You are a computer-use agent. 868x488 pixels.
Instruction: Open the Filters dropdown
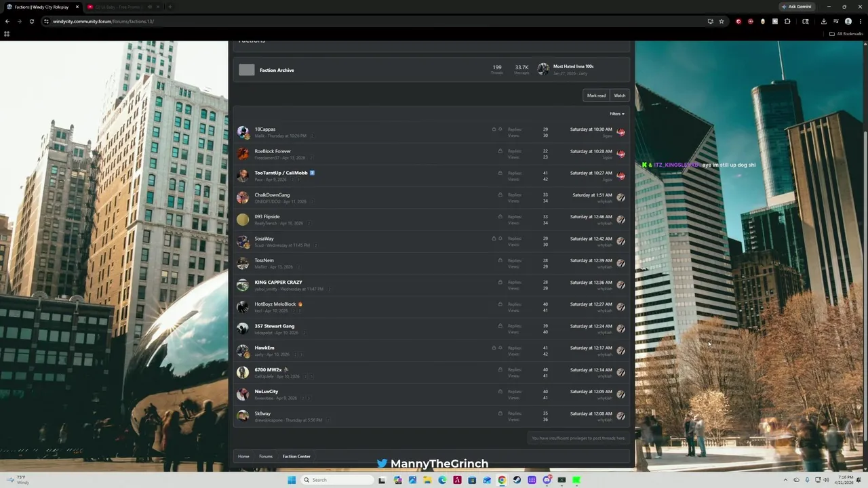[616, 114]
